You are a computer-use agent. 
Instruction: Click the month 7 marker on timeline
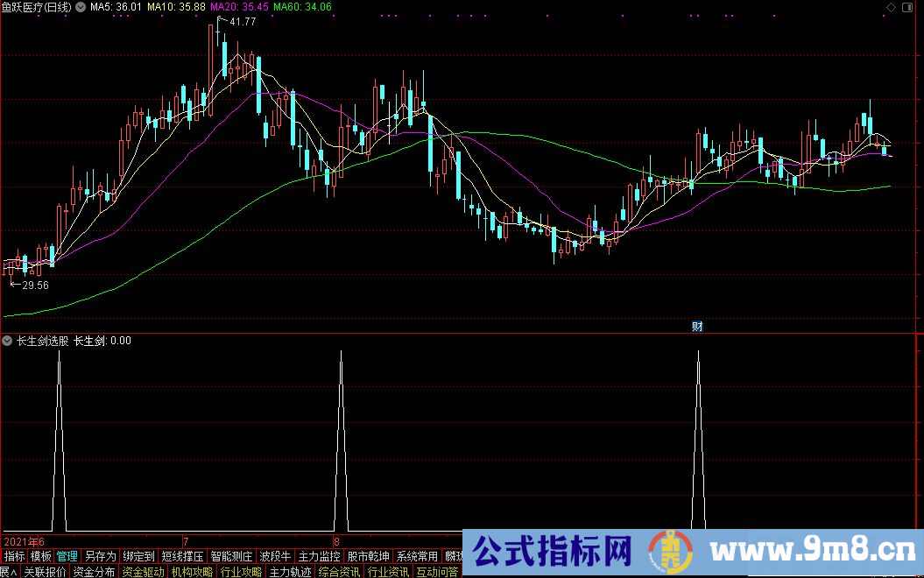(186, 541)
